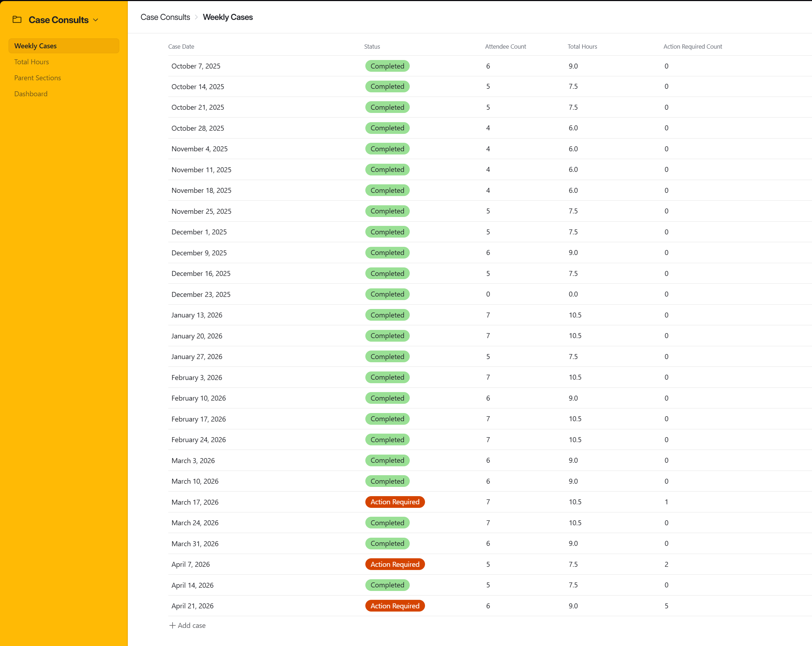This screenshot has width=812, height=646.
Task: Select the February 17, 2026 case date
Action: [x=199, y=419]
